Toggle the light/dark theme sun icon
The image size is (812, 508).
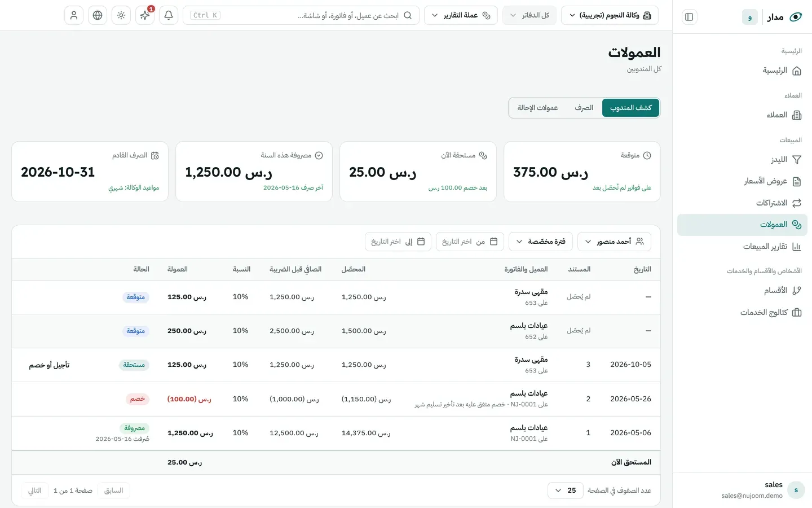[121, 15]
